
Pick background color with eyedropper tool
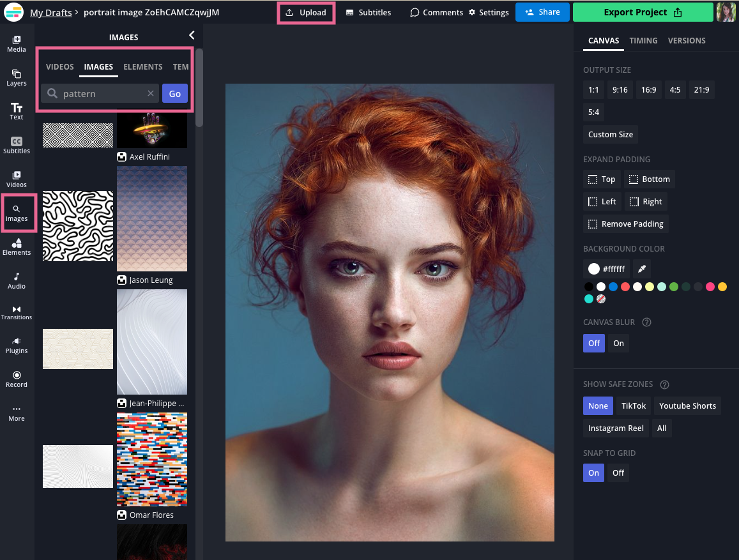tap(642, 269)
